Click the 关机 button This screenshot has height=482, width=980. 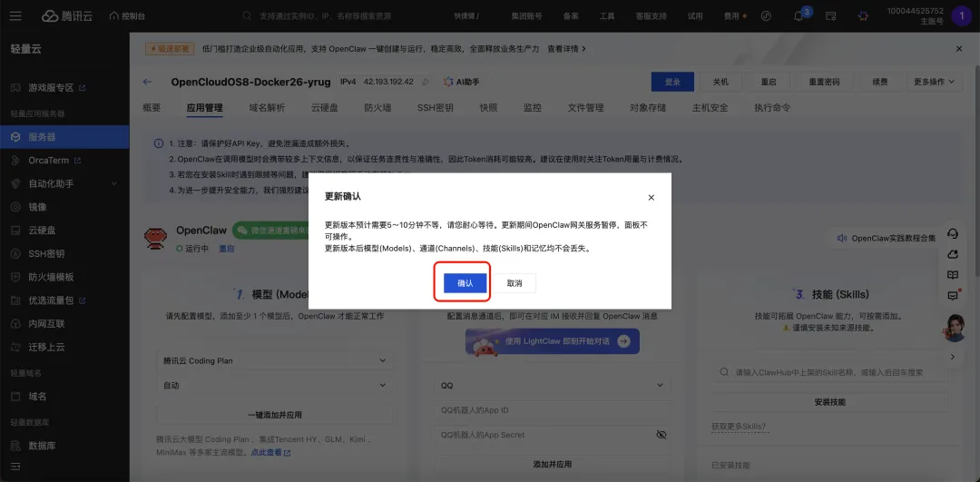point(720,82)
